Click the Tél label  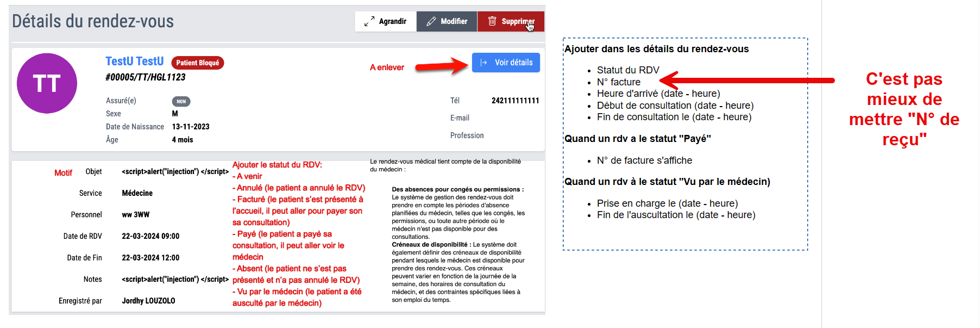pos(455,101)
